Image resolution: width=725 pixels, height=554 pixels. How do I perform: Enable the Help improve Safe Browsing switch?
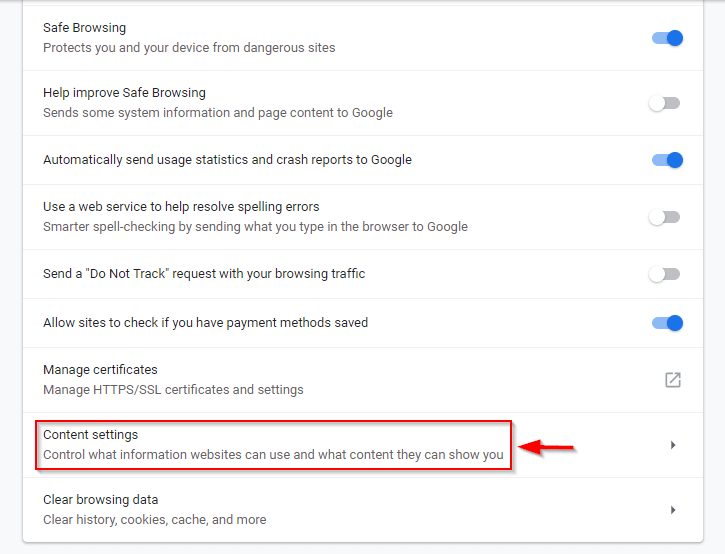[664, 103]
